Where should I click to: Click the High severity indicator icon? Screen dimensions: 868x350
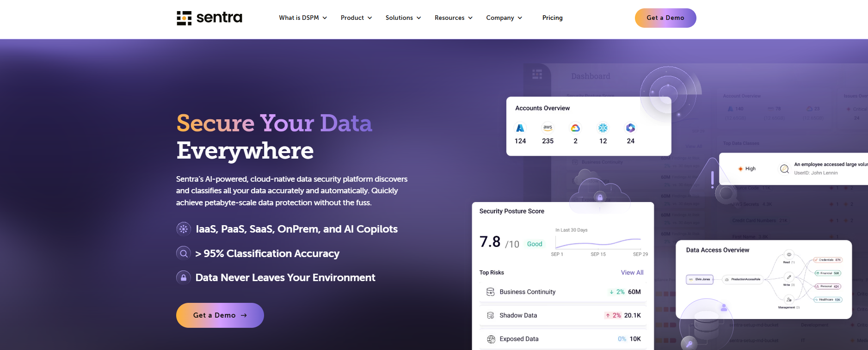pyautogui.click(x=740, y=169)
